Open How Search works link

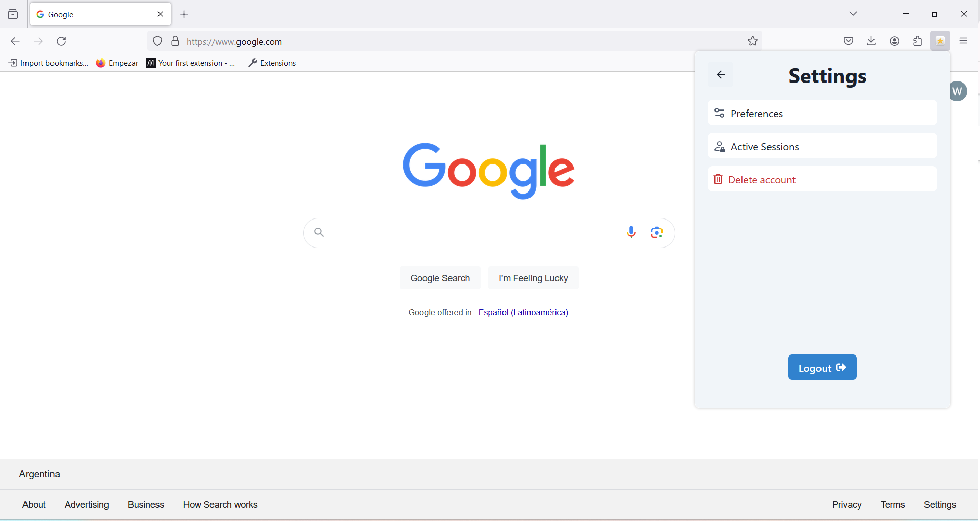click(x=220, y=505)
